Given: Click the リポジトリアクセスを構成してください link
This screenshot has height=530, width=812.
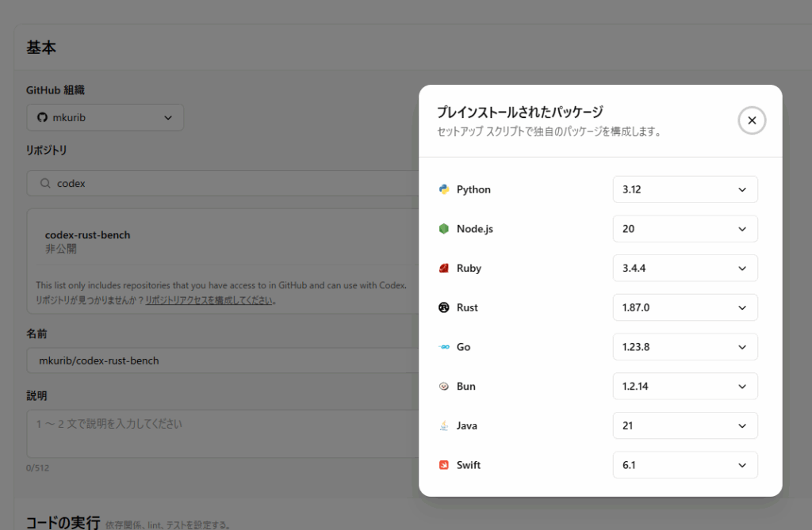Looking at the screenshot, I should (x=209, y=300).
